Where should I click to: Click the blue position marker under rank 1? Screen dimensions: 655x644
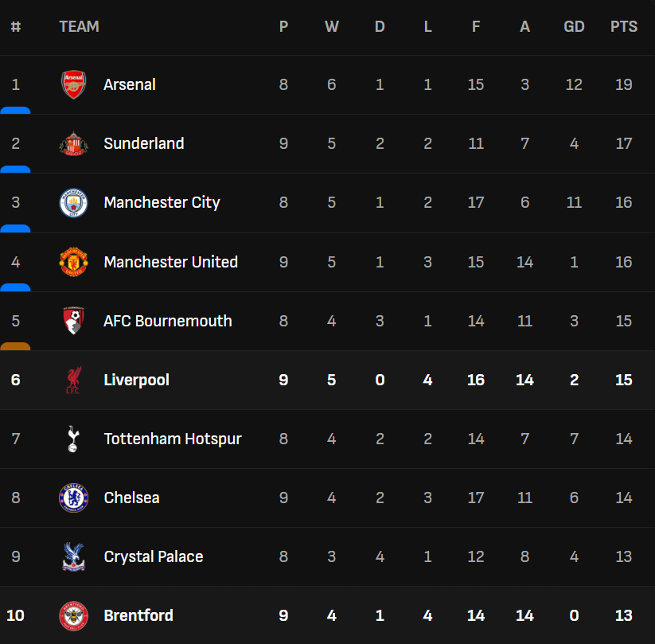pos(15,110)
